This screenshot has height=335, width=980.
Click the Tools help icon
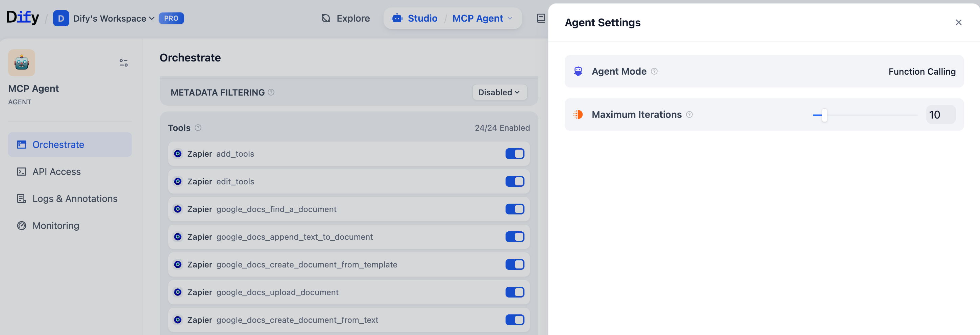tap(198, 128)
